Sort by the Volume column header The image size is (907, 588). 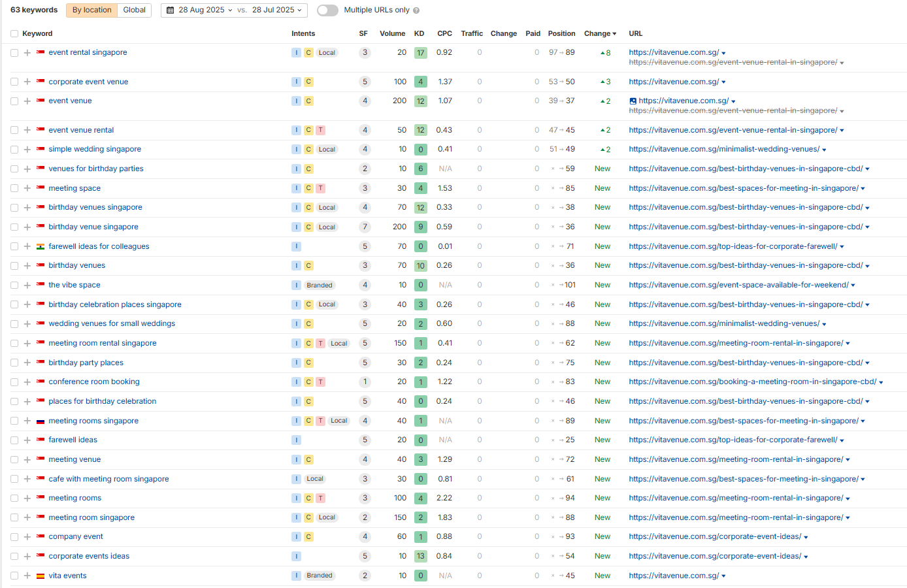(392, 34)
